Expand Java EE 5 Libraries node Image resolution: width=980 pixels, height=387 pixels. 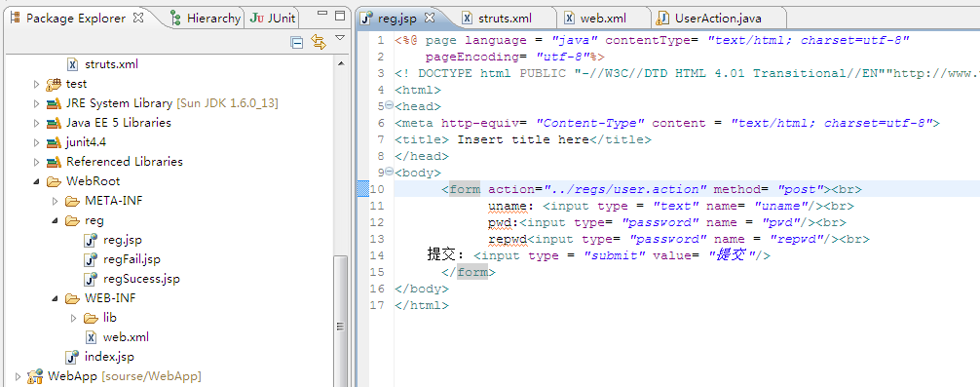[x=36, y=123]
